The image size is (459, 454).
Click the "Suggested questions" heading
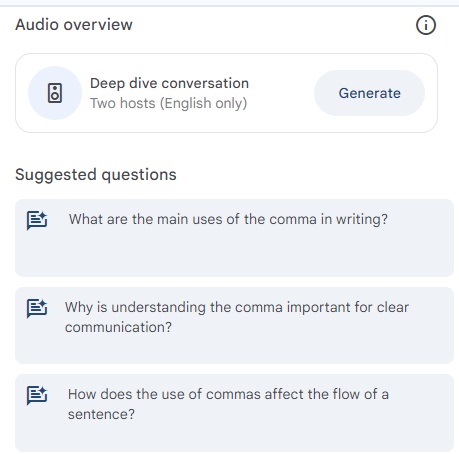[96, 175]
